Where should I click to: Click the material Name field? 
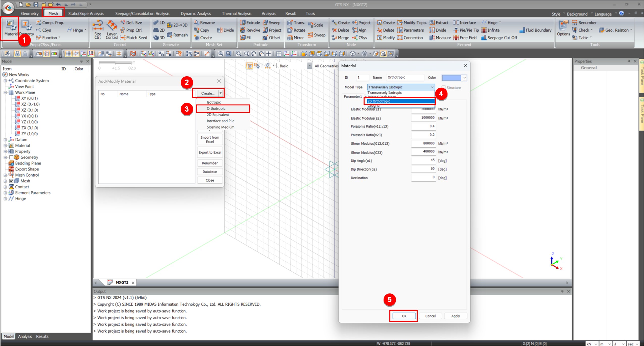tap(405, 77)
